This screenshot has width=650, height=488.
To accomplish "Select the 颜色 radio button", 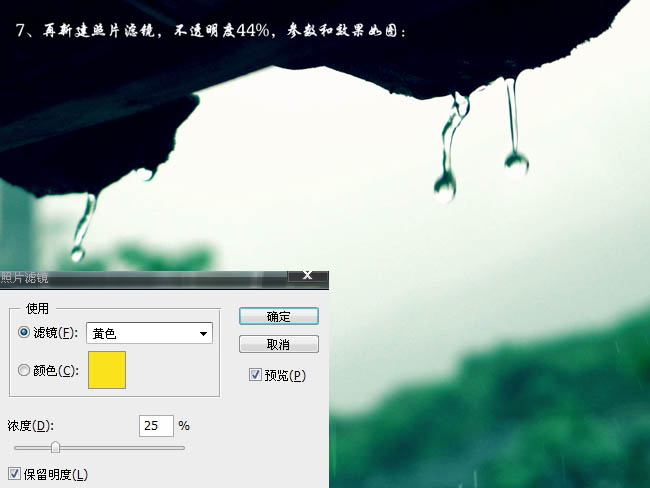I will [25, 370].
